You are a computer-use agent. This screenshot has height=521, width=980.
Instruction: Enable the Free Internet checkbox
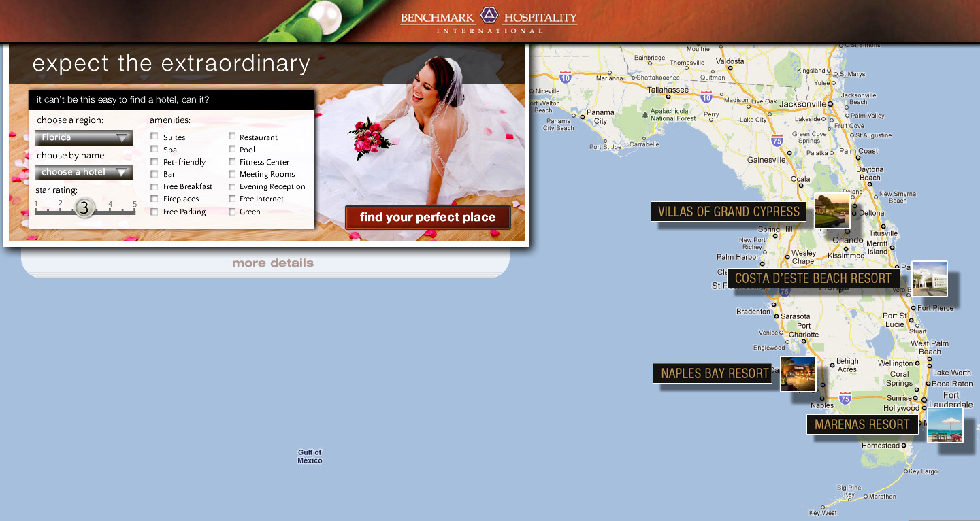click(x=232, y=199)
